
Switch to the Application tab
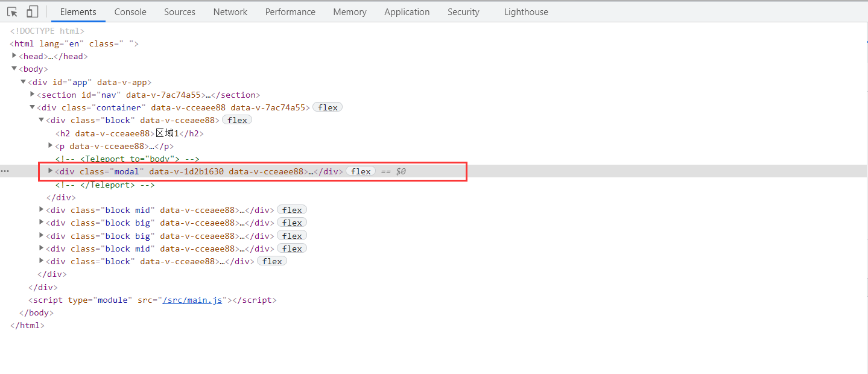click(407, 12)
